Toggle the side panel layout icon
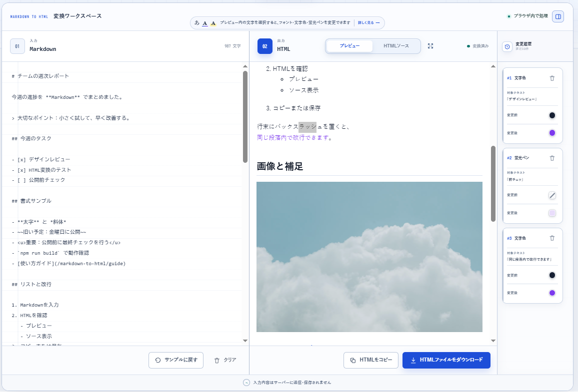 coord(557,16)
